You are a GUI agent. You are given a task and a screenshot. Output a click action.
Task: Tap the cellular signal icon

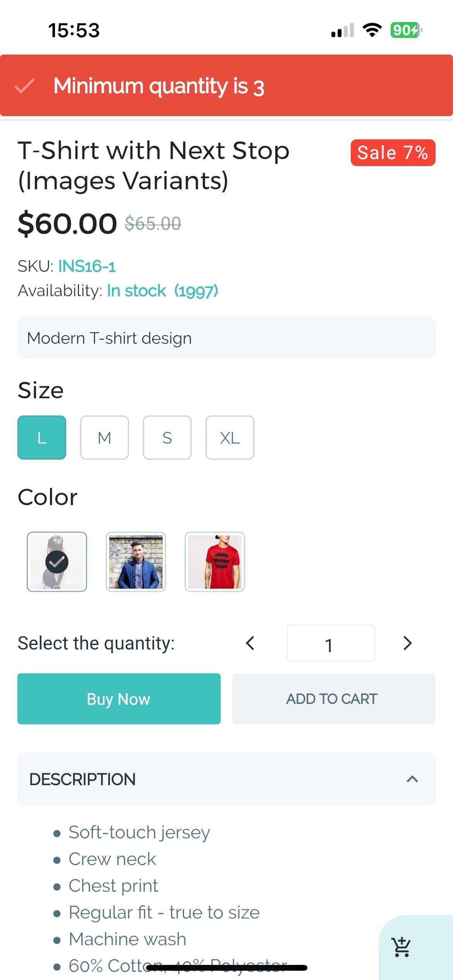click(342, 30)
